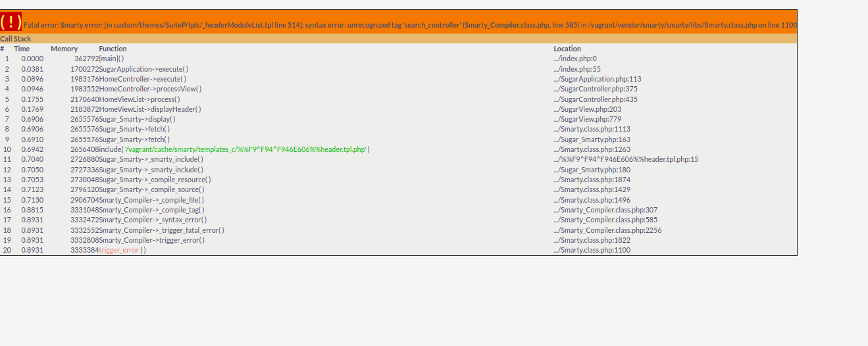Click the red exclamation error icon
The width and height of the screenshot is (868, 346).
(11, 21)
